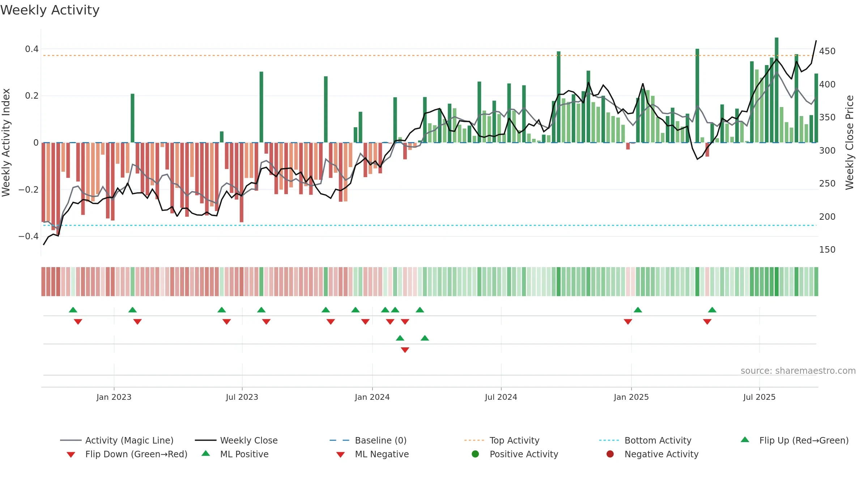The width and height of the screenshot is (868, 488).
Task: Click the Jan 2024 x-axis label
Action: coord(372,397)
